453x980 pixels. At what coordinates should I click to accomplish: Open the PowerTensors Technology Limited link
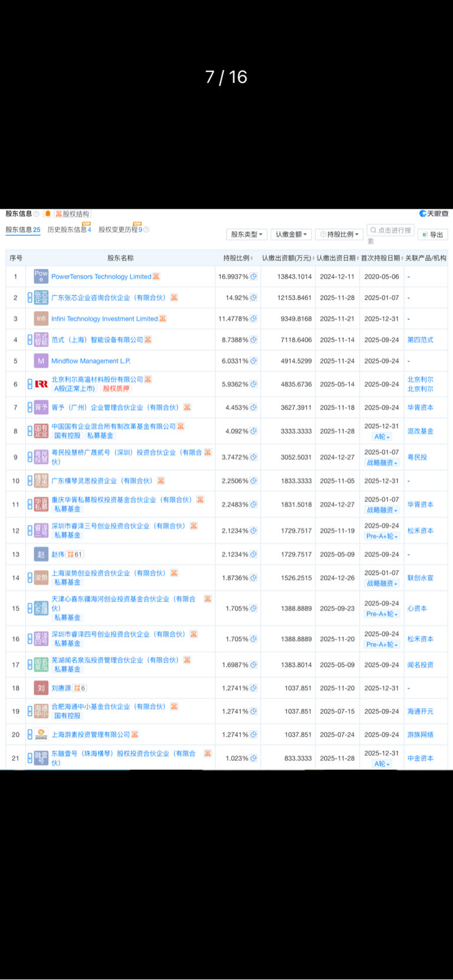[x=101, y=276]
